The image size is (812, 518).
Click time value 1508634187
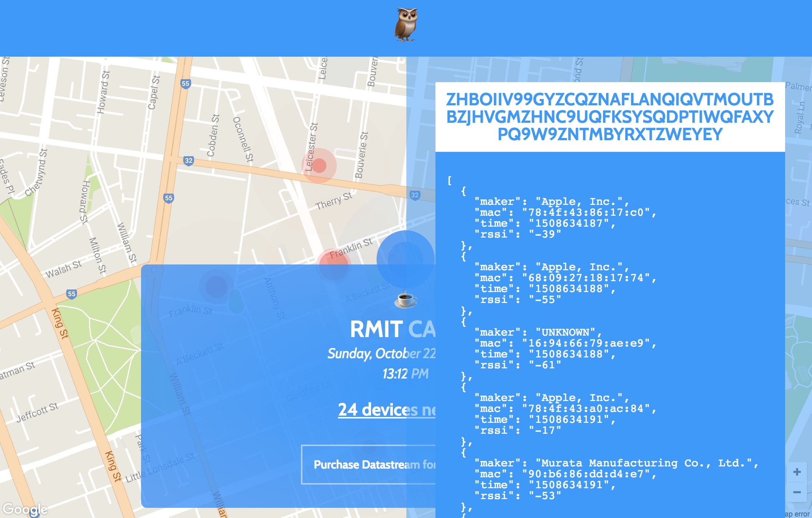(x=568, y=223)
